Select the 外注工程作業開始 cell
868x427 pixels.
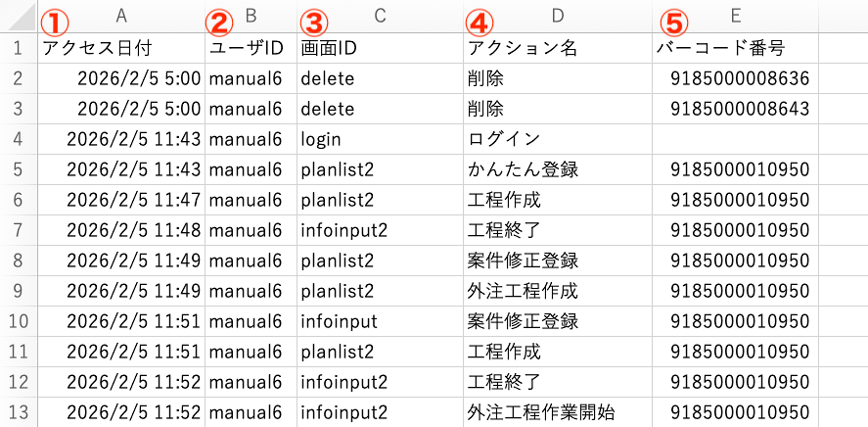pyautogui.click(x=542, y=412)
